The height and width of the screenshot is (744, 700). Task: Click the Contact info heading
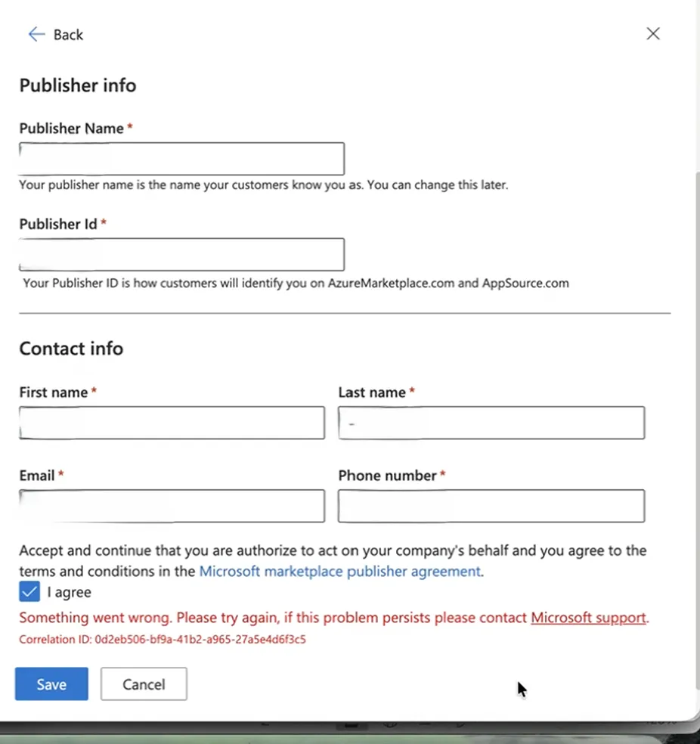tap(71, 349)
